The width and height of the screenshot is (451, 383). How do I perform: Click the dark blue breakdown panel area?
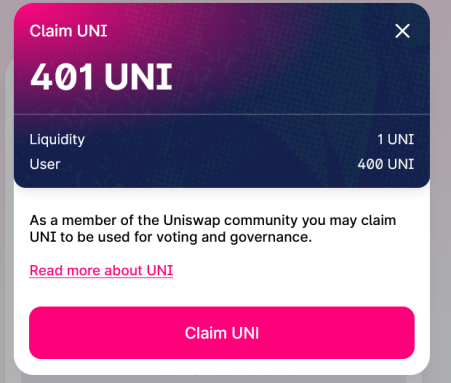point(220,152)
